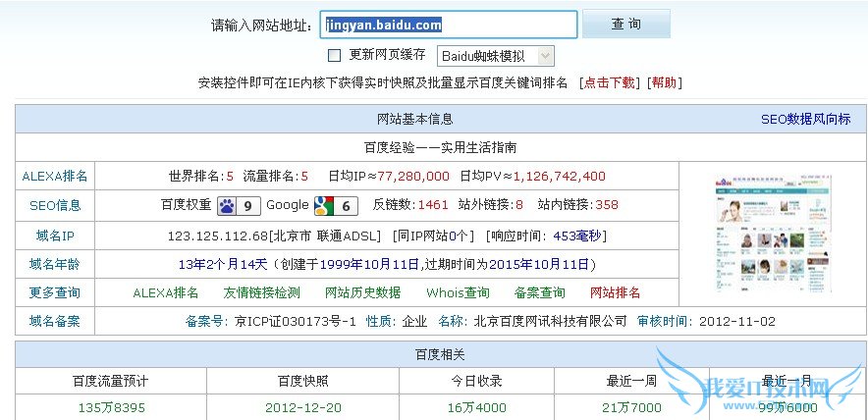Click creation date 1999年10月11日
868x420 pixels.
click(369, 265)
